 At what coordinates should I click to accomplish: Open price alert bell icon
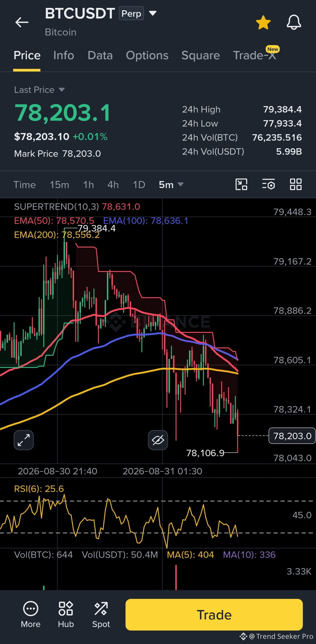click(294, 22)
